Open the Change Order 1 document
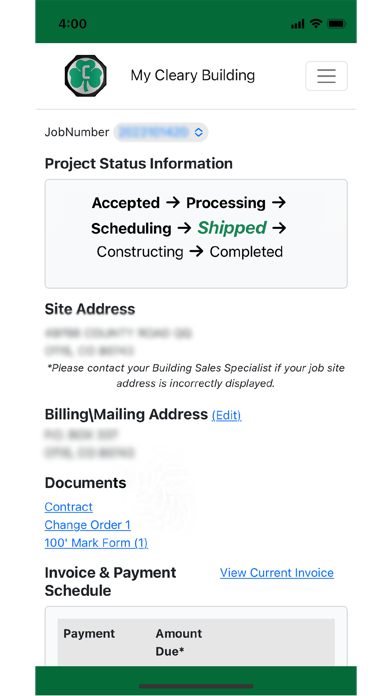Screen dimensions: 392x696 pyautogui.click(x=87, y=525)
